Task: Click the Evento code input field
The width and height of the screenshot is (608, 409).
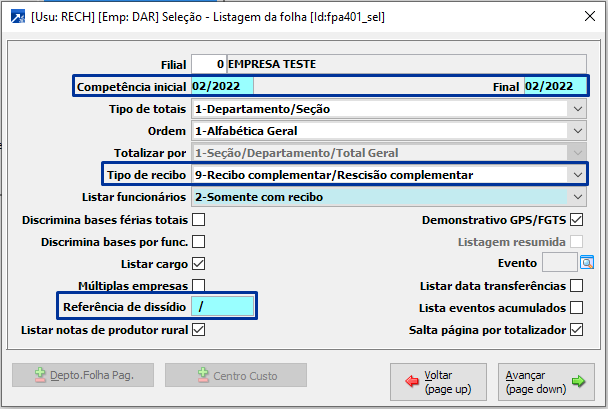Action: (x=560, y=263)
